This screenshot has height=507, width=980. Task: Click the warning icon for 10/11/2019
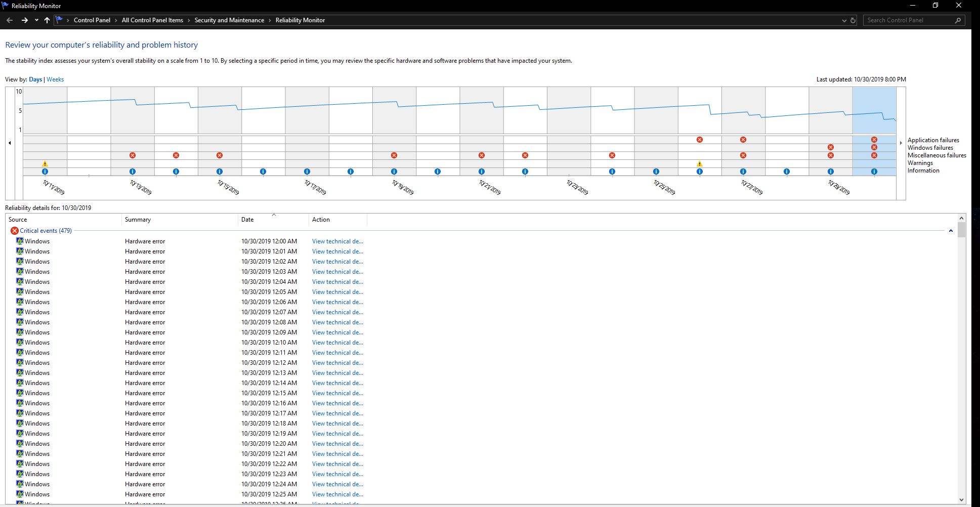pos(45,164)
